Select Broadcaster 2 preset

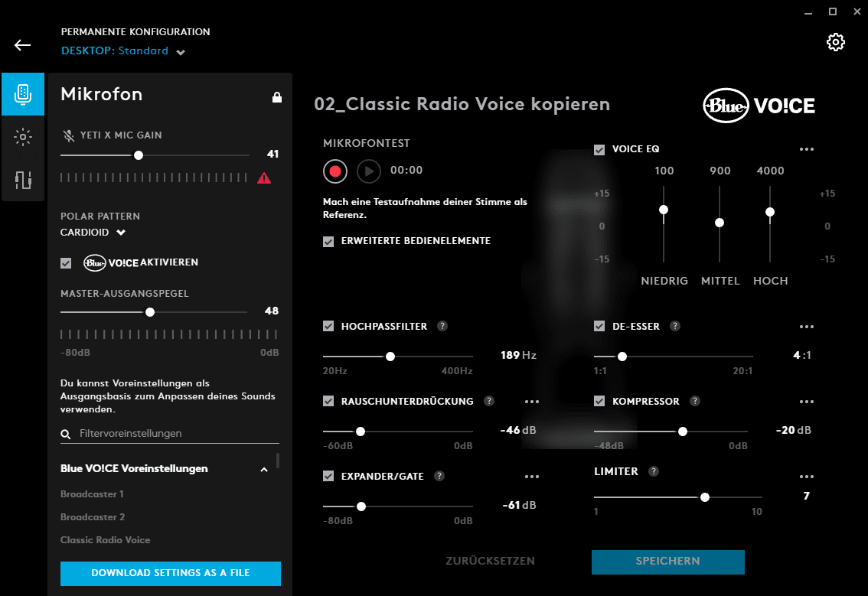tap(93, 517)
